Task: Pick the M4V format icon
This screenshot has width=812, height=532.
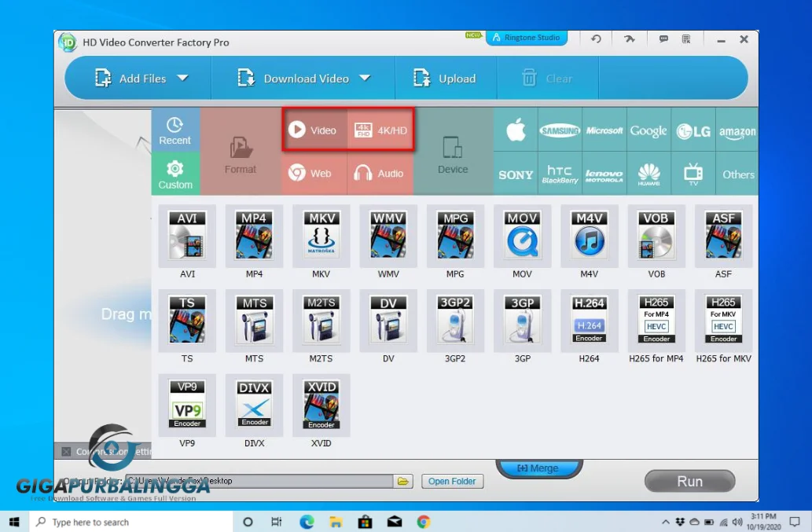Action: point(590,236)
